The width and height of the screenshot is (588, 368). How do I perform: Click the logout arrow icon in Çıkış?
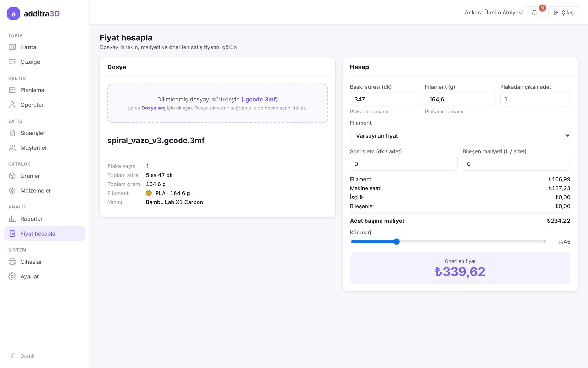(556, 13)
